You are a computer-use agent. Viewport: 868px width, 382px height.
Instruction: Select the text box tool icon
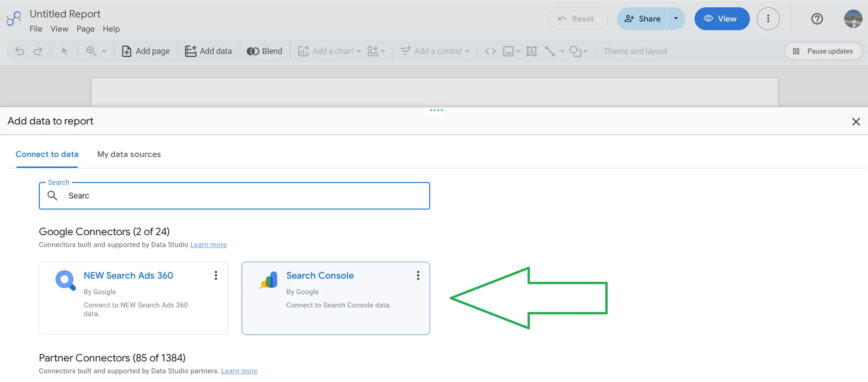[532, 51]
